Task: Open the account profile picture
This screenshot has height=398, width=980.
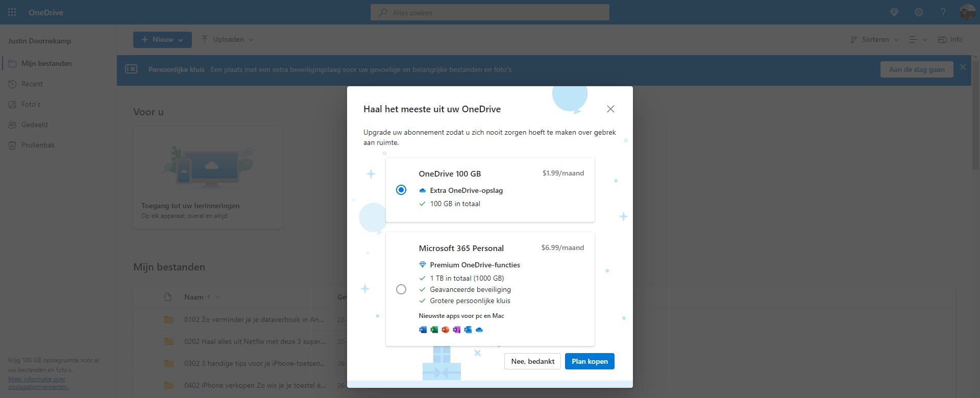Action: click(967, 12)
